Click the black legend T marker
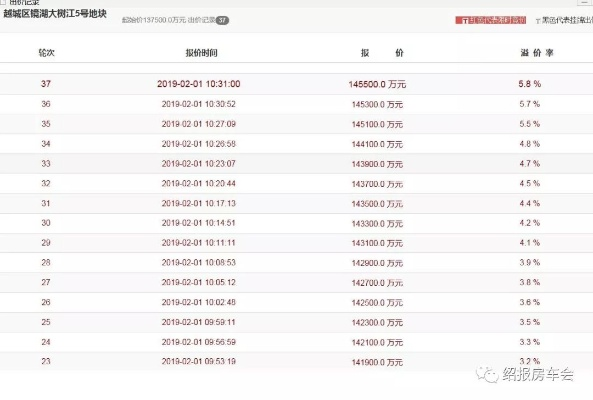The width and height of the screenshot is (593, 400). click(x=537, y=21)
